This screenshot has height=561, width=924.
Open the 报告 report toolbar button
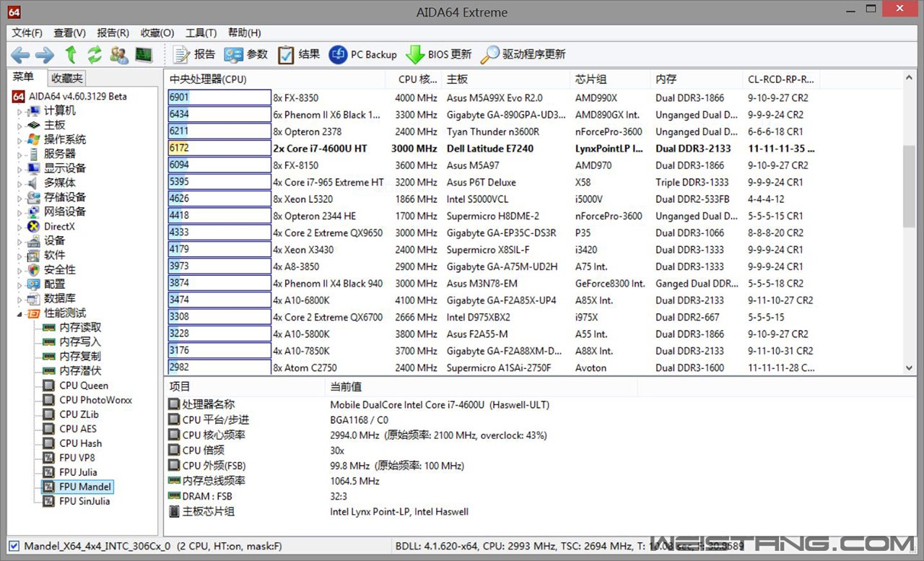click(x=194, y=54)
